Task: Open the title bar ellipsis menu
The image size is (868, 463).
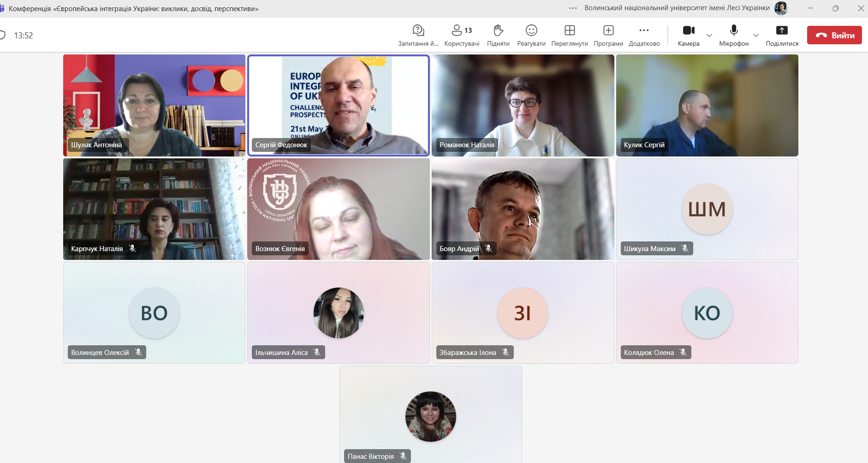Action: tap(573, 8)
